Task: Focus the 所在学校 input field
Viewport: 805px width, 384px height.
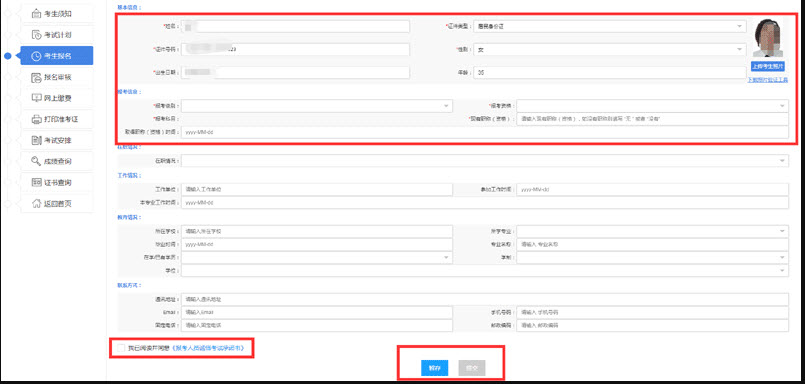Action: (316, 231)
